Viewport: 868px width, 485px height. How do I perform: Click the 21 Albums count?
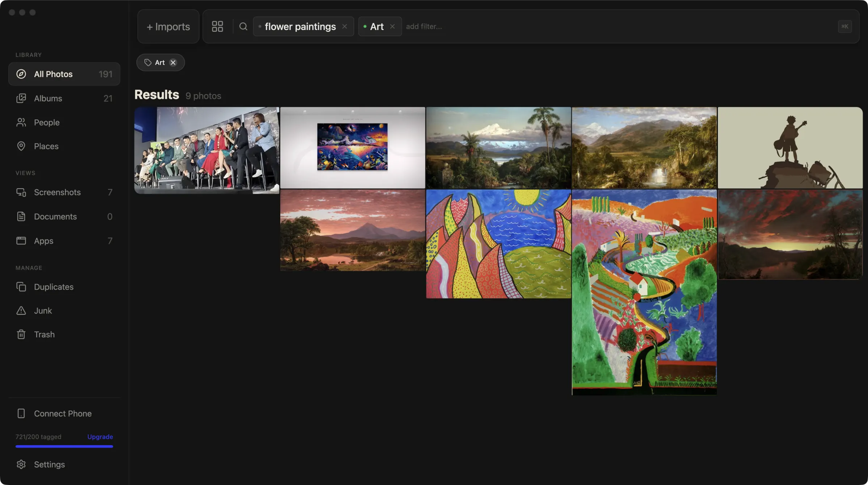coord(108,98)
